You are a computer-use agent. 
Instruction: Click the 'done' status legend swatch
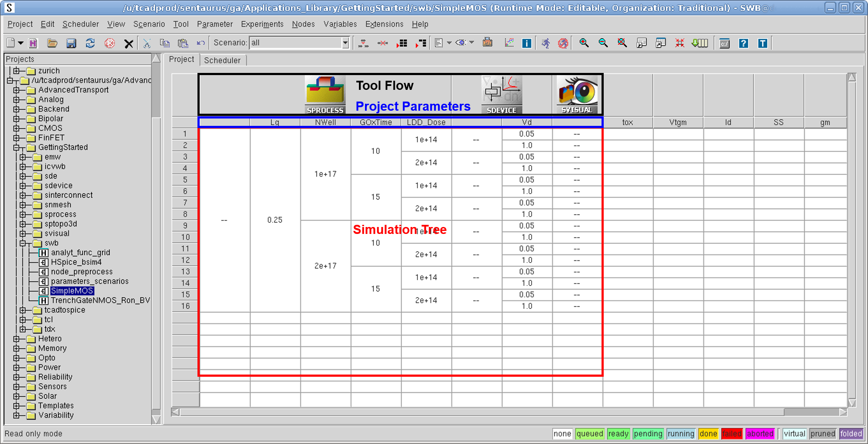tap(708, 434)
